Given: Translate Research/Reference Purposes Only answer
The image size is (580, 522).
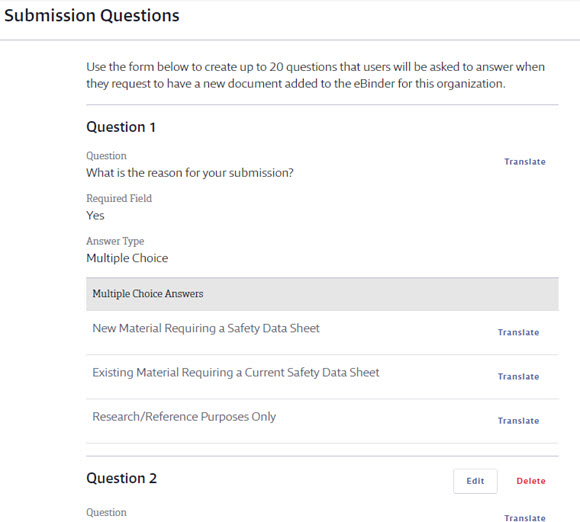Looking at the screenshot, I should coord(518,421).
